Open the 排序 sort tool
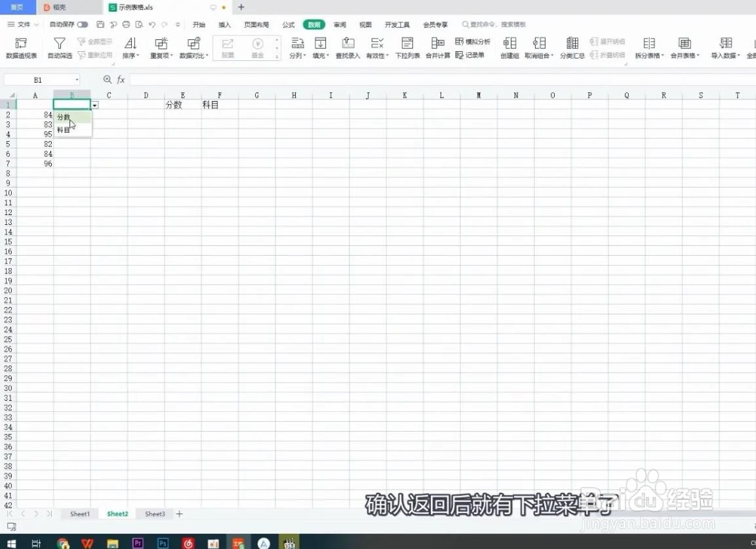 (130, 49)
